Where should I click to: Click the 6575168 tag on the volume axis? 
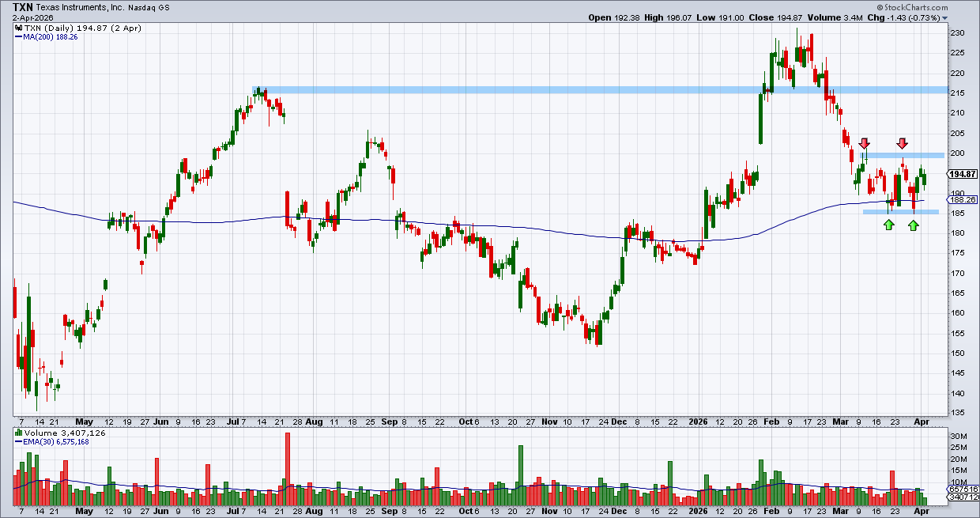click(x=964, y=490)
